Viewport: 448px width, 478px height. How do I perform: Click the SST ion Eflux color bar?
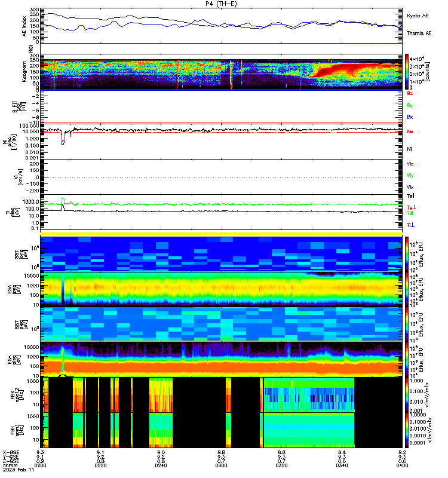(407, 254)
